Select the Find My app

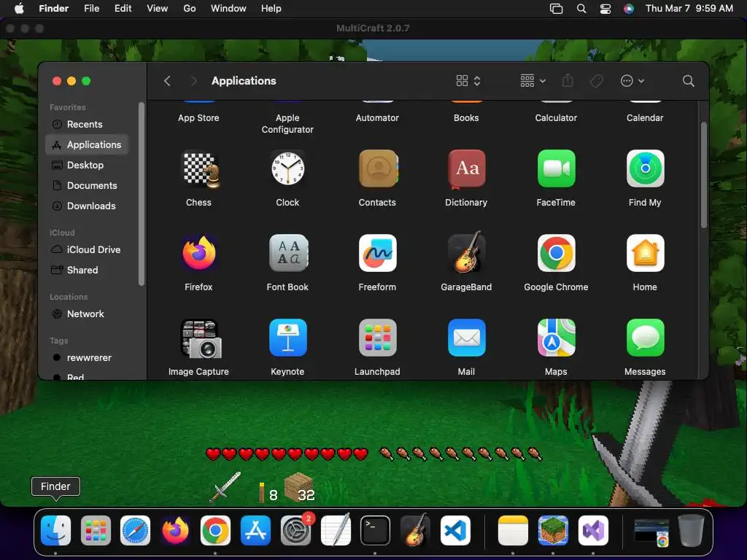645,168
